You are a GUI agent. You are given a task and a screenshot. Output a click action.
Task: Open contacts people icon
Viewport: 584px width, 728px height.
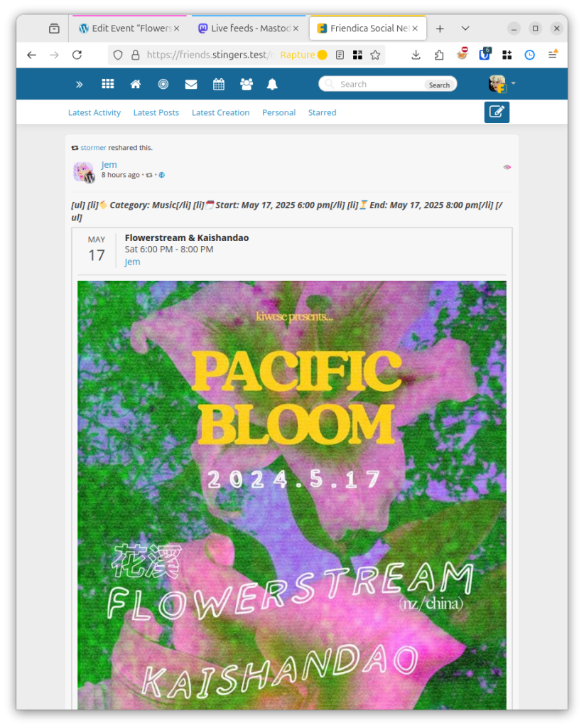pyautogui.click(x=247, y=84)
